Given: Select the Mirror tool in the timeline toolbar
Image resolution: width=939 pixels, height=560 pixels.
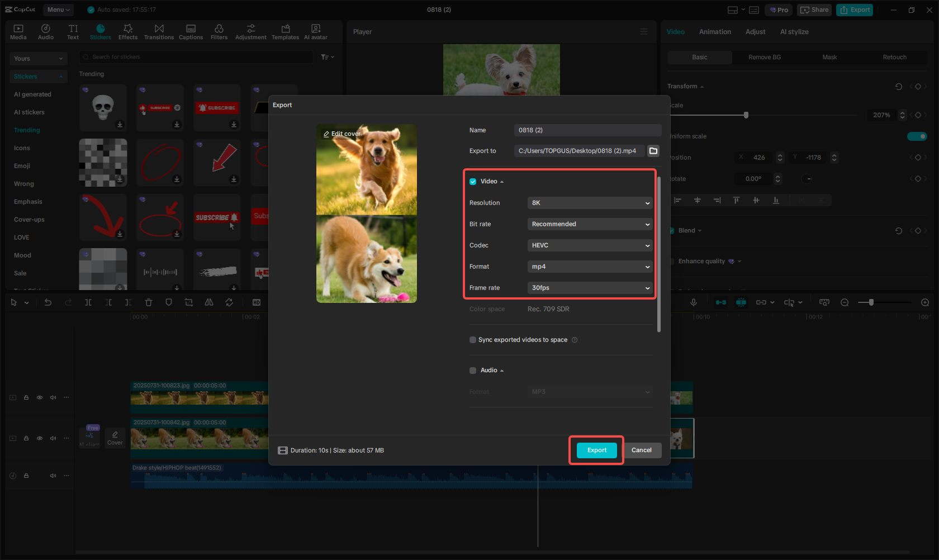Looking at the screenshot, I should pos(209,302).
